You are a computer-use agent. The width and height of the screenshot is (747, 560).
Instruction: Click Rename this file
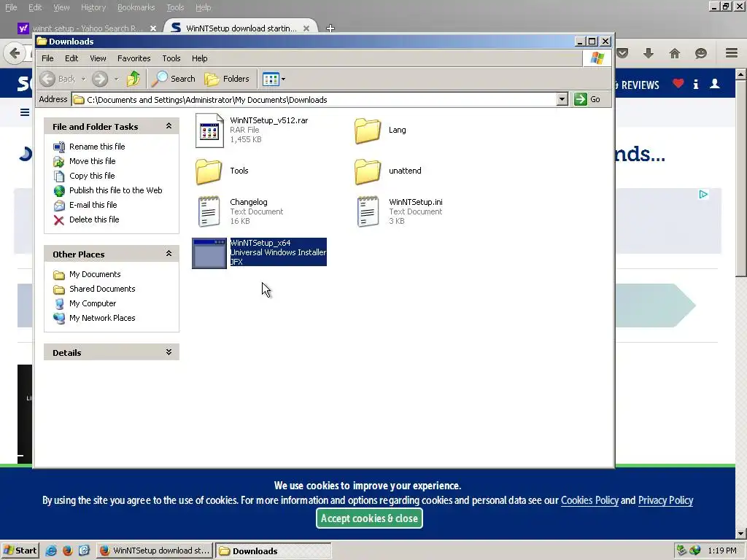(x=97, y=147)
